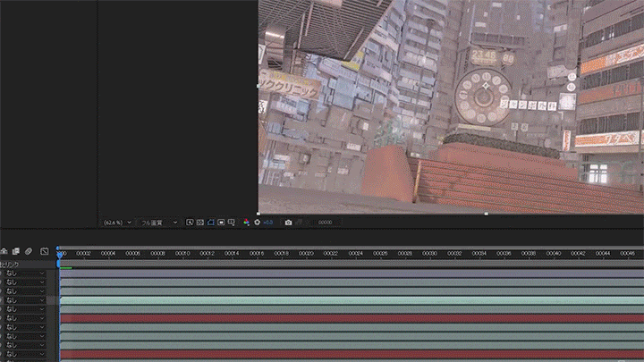Screen dimensions: 644x362
Task: Take a snapshot with the camera icon
Action: tap(288, 222)
